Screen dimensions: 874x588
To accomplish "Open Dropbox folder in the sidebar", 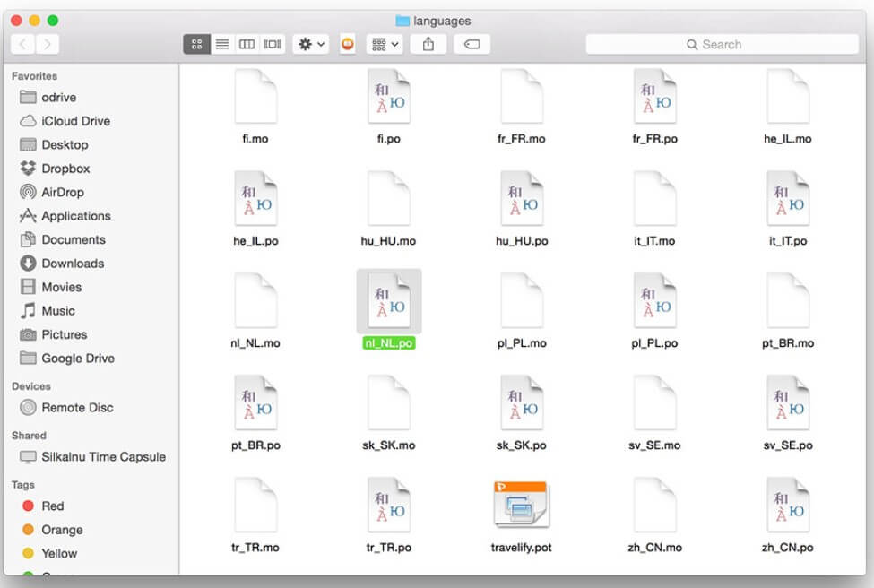I will [65, 169].
